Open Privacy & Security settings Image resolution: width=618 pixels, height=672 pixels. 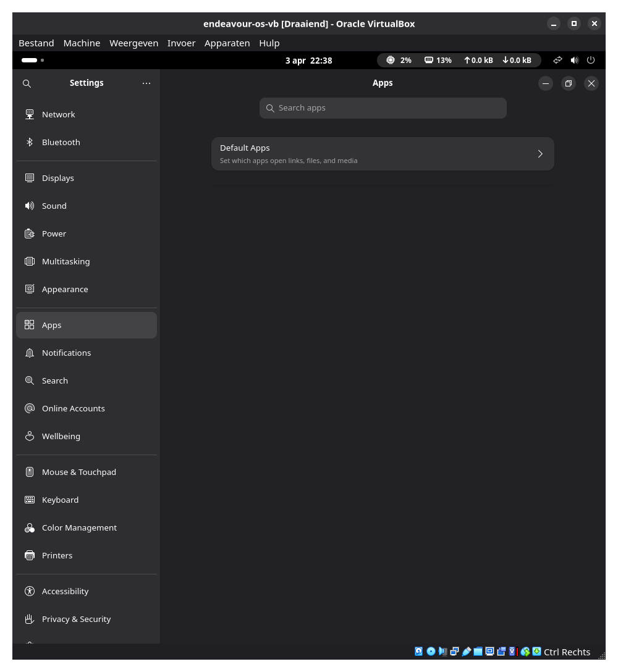pyautogui.click(x=76, y=619)
